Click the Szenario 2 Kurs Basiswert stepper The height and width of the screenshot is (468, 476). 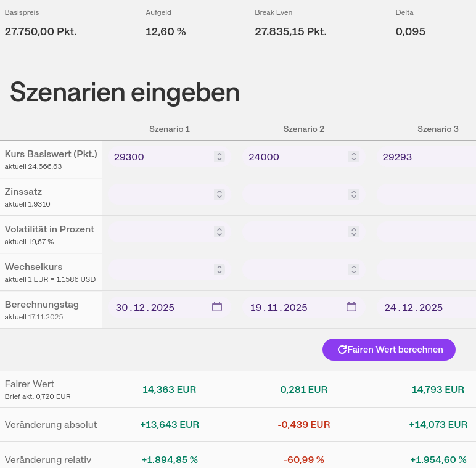click(x=354, y=157)
